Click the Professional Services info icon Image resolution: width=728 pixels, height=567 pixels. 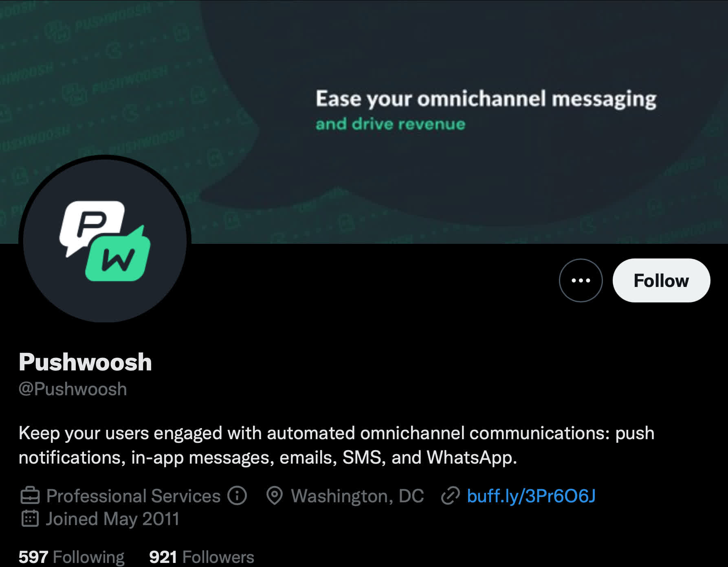click(x=237, y=495)
